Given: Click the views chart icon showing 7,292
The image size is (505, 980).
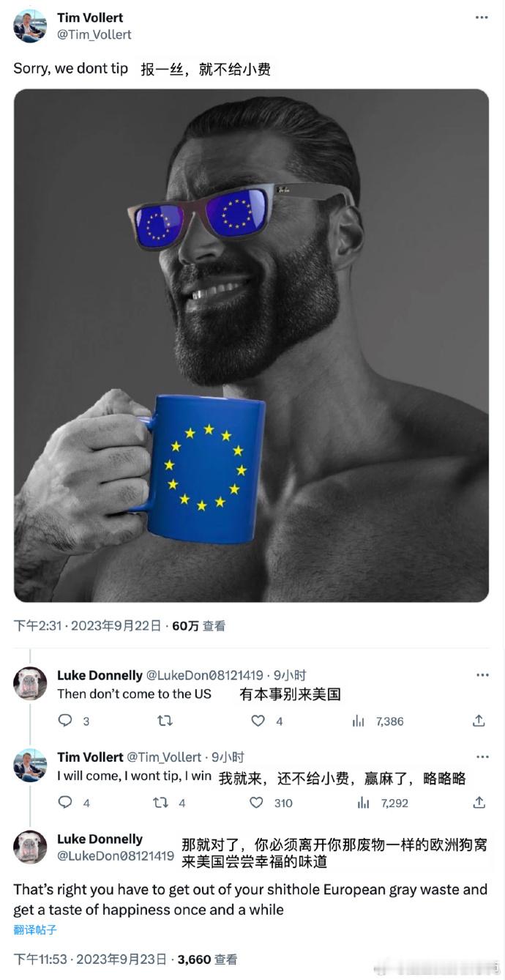Looking at the screenshot, I should [x=363, y=803].
